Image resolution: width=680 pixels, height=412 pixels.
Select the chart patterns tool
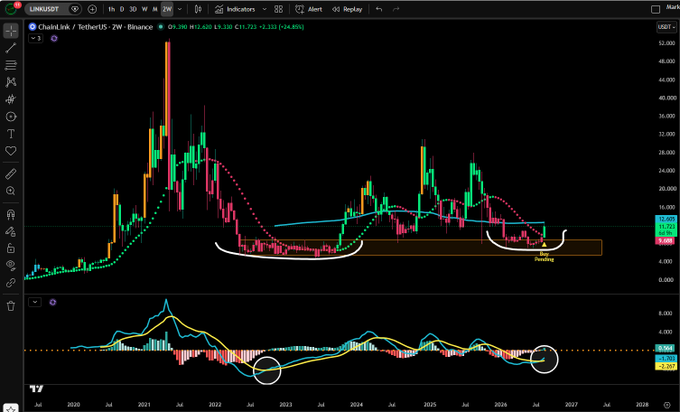click(x=11, y=82)
